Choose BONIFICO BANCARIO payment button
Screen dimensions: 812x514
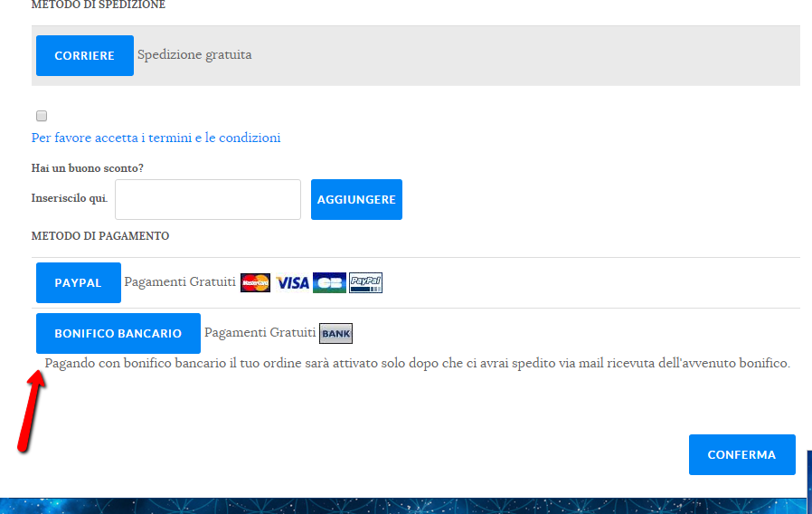coord(118,333)
